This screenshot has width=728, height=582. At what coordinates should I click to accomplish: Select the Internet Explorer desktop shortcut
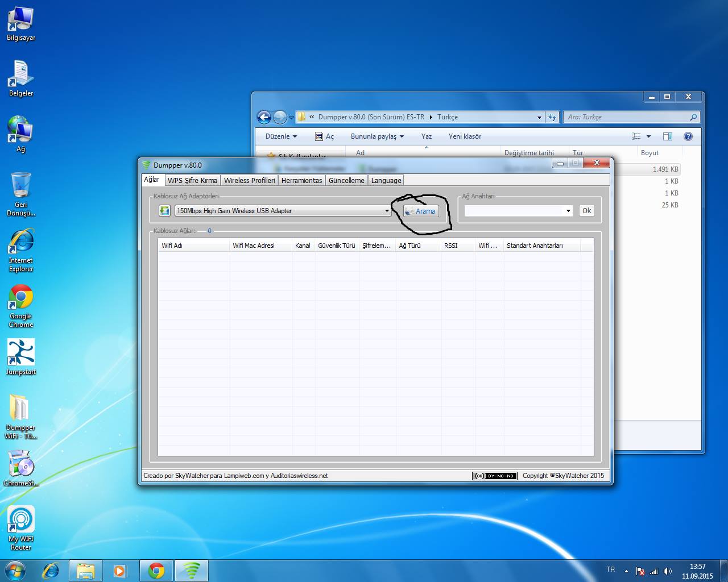tap(21, 251)
